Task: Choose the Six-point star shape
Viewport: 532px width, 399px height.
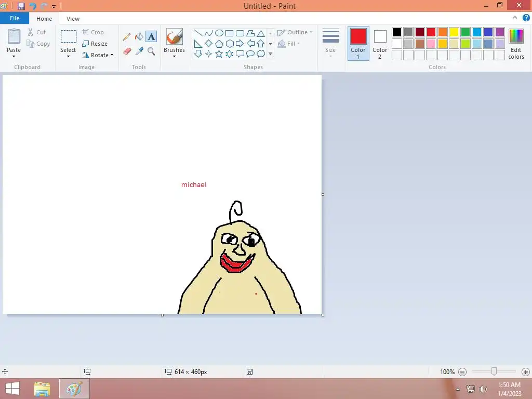Action: pyautogui.click(x=229, y=54)
